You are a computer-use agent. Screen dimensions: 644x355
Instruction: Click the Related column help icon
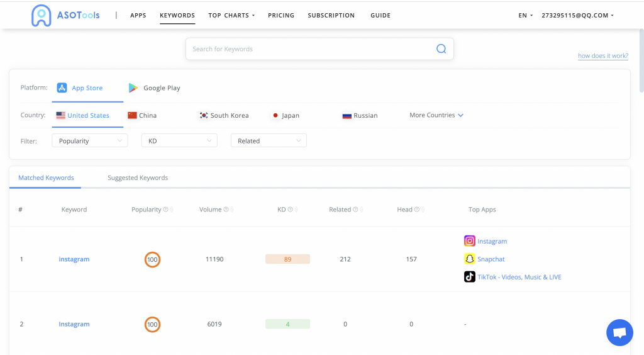356,210
